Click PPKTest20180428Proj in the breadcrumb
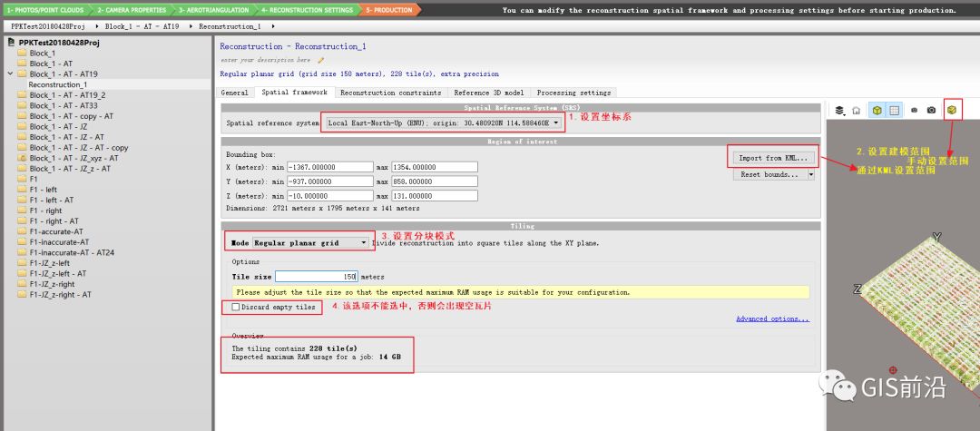 pos(47,27)
